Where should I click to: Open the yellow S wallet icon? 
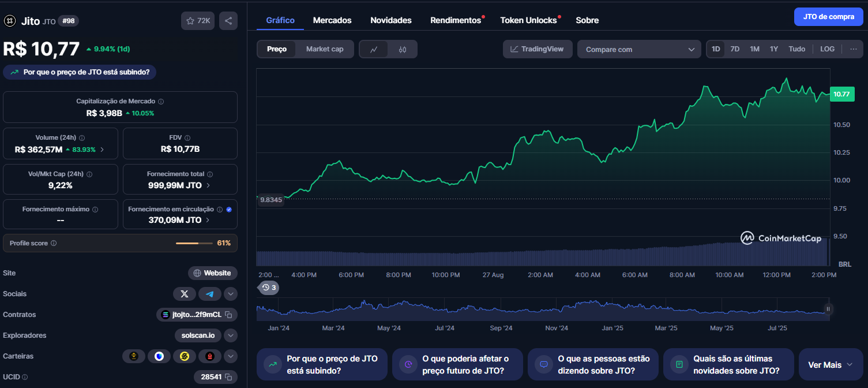(x=185, y=356)
